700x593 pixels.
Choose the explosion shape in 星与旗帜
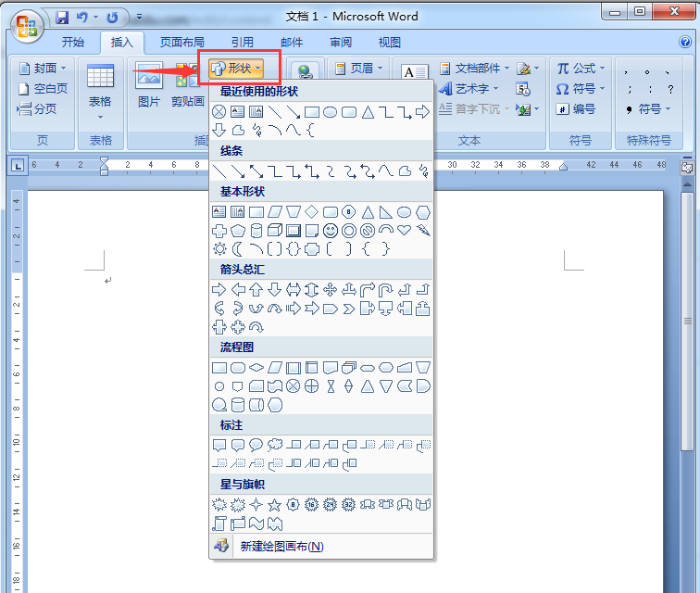(x=219, y=505)
